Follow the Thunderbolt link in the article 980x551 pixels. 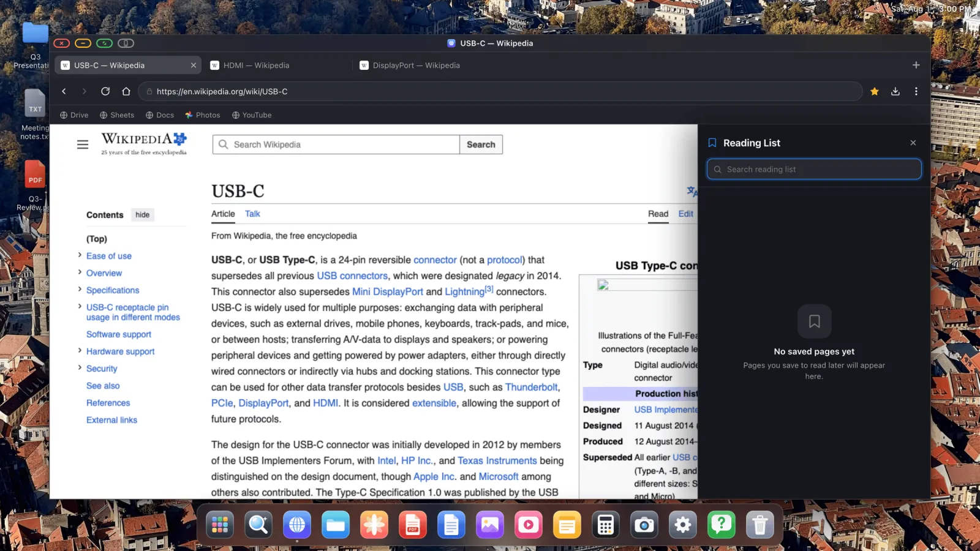pyautogui.click(x=531, y=387)
